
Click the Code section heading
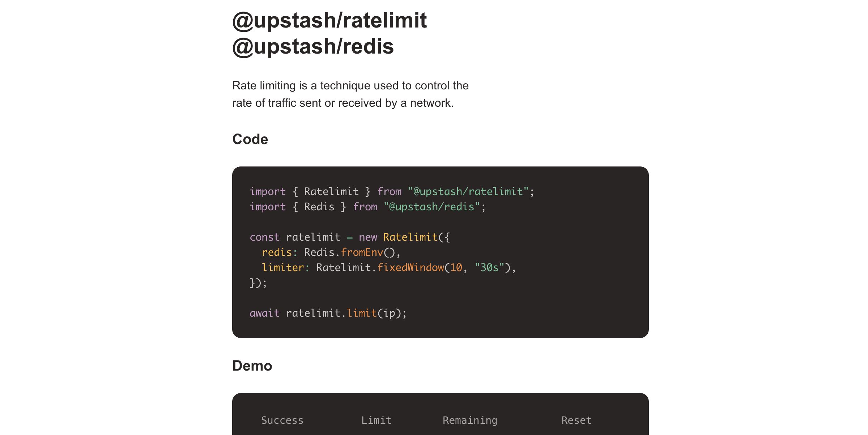click(x=250, y=139)
